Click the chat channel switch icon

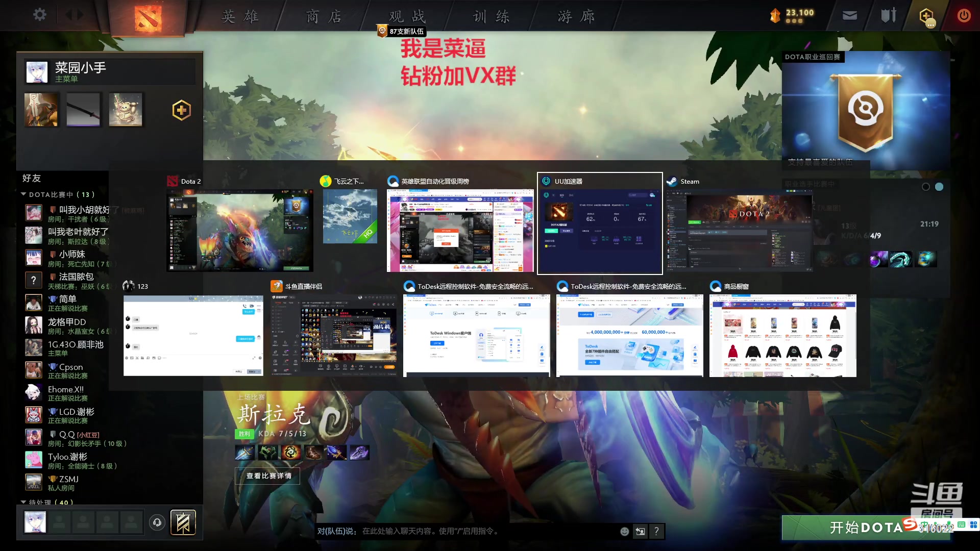pos(640,531)
